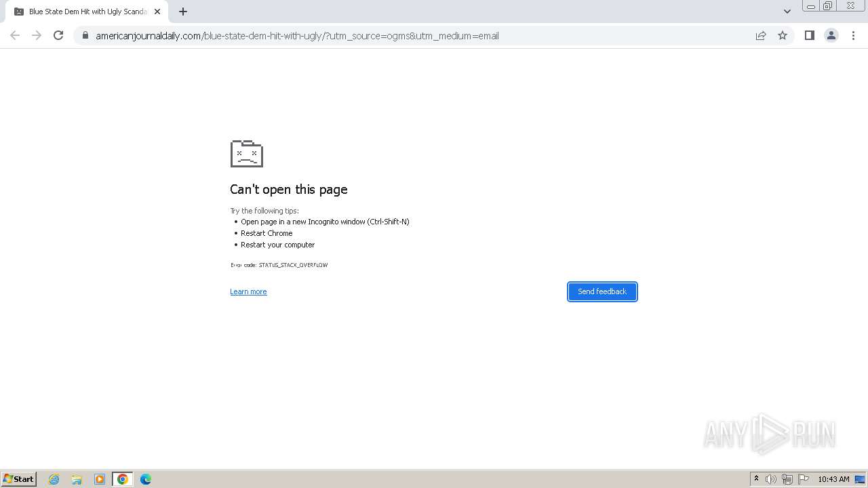Launch Microsoft Edge from taskbar
The width and height of the screenshot is (868, 488).
[x=146, y=479]
